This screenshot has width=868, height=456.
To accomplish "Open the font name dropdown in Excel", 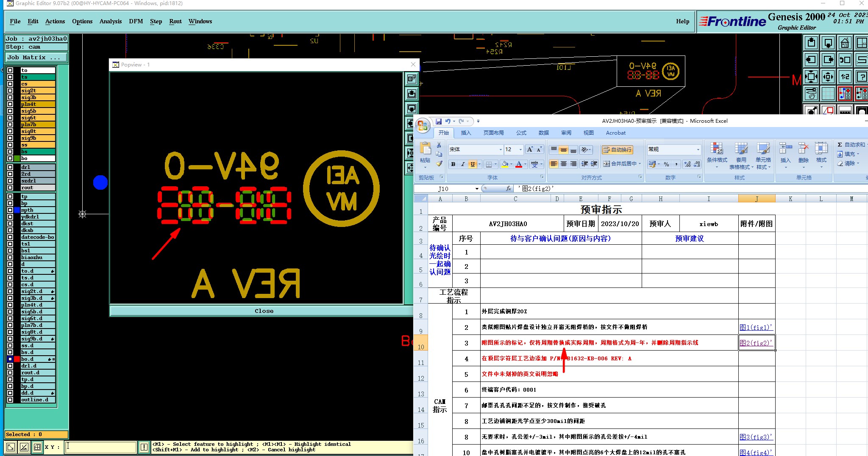I will (x=501, y=149).
